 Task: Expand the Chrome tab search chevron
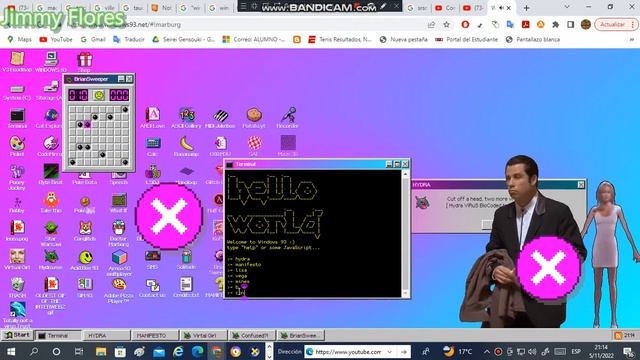[x=567, y=7]
